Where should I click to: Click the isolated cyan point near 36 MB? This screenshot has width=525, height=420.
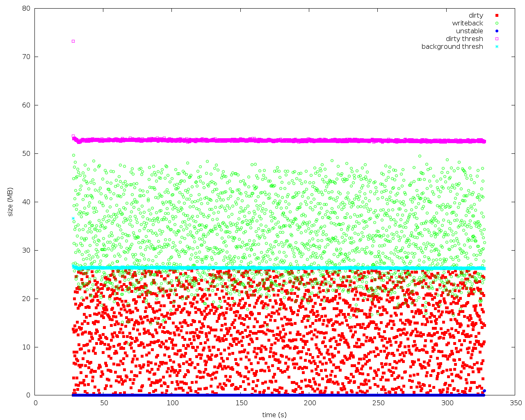(x=73, y=219)
